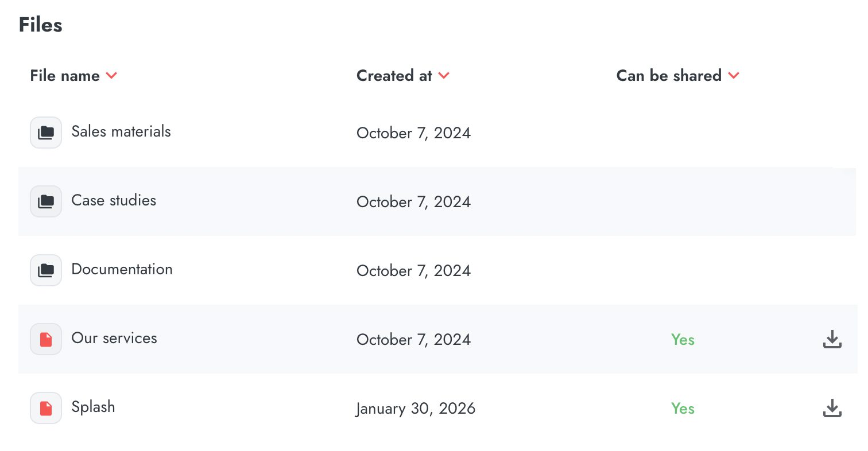The image size is (868, 451).
Task: Click the Sales materials folder icon
Action: coord(46,133)
